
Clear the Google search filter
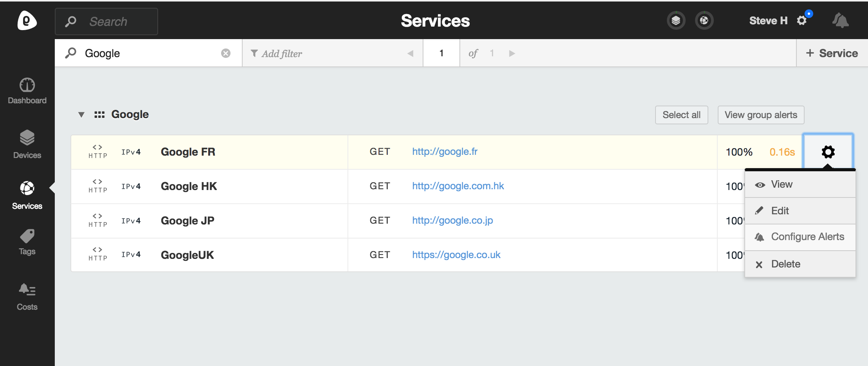226,53
